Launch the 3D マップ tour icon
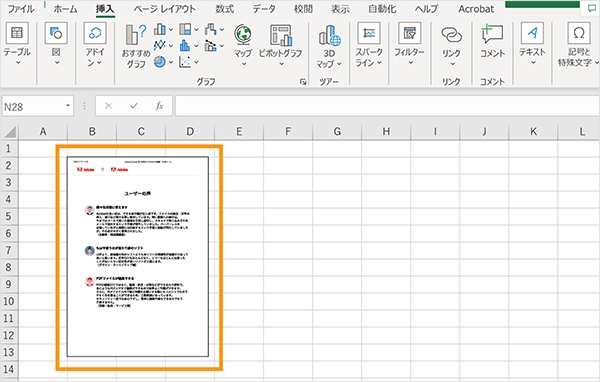The width and height of the screenshot is (600, 382). pos(329,35)
